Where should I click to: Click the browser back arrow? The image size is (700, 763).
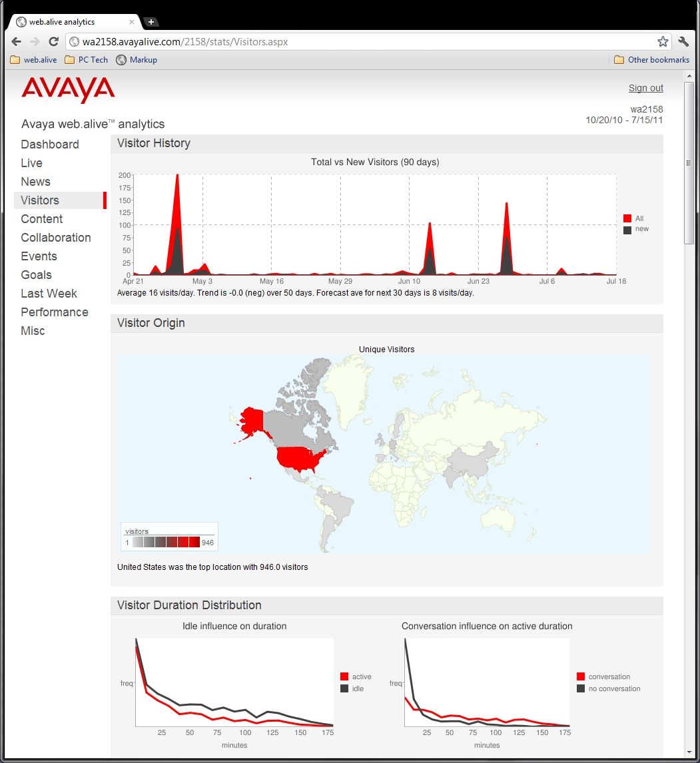pyautogui.click(x=17, y=42)
